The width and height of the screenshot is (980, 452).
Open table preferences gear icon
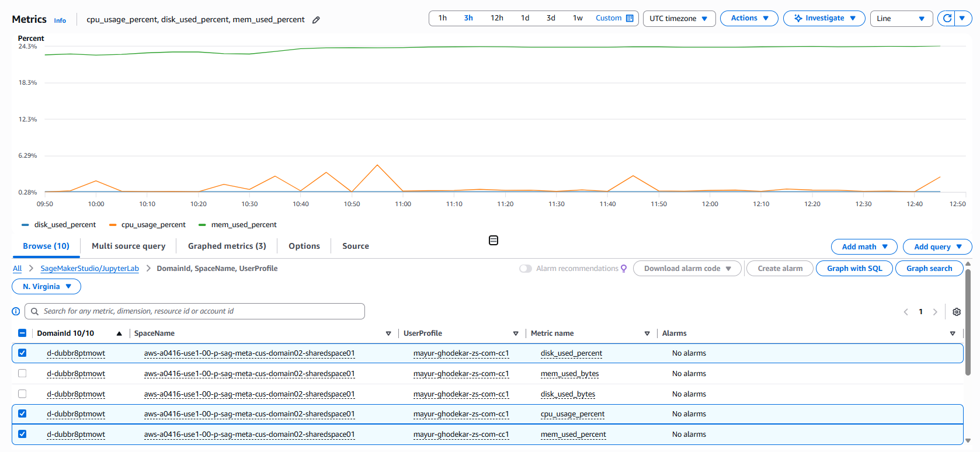(x=957, y=312)
